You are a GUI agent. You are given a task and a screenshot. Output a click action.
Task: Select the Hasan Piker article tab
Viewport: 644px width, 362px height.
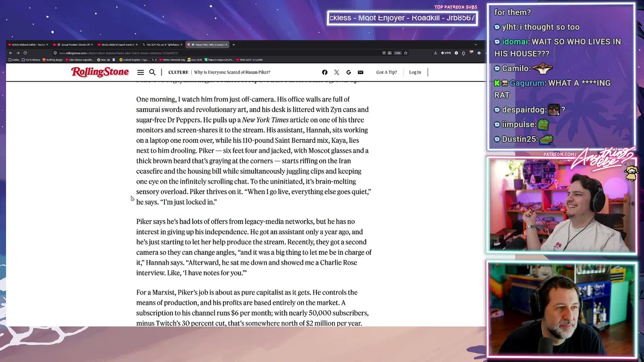click(x=207, y=45)
